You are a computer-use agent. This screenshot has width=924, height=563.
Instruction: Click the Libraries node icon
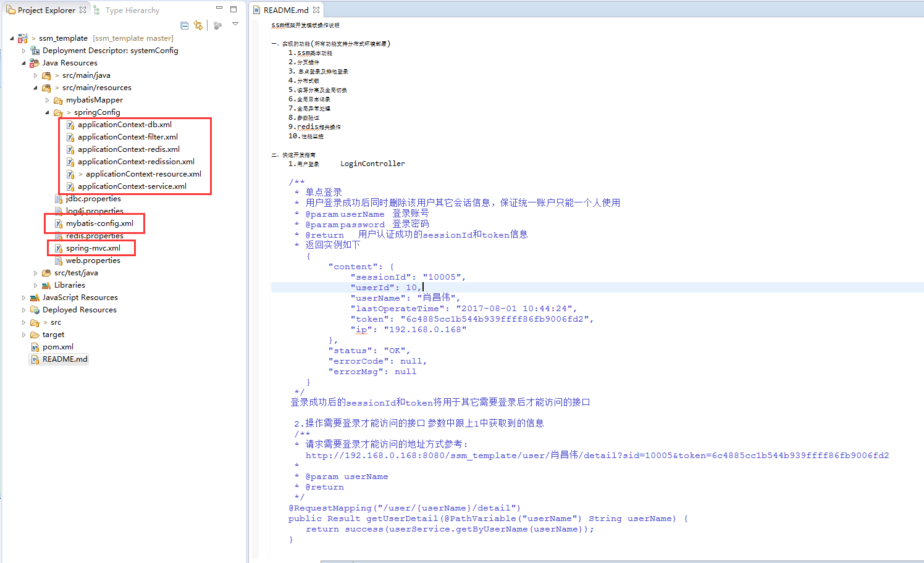(46, 285)
